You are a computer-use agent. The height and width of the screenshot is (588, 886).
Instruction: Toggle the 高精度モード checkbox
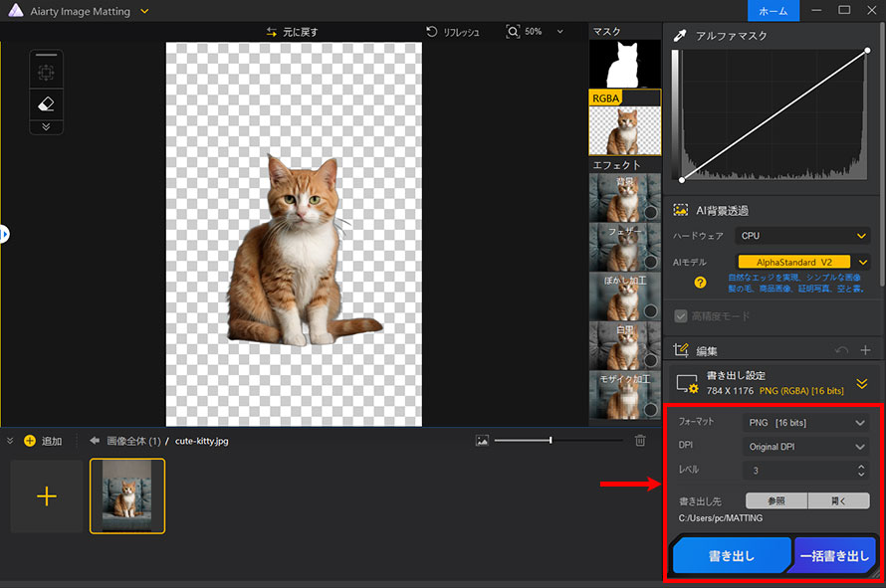[x=681, y=316]
